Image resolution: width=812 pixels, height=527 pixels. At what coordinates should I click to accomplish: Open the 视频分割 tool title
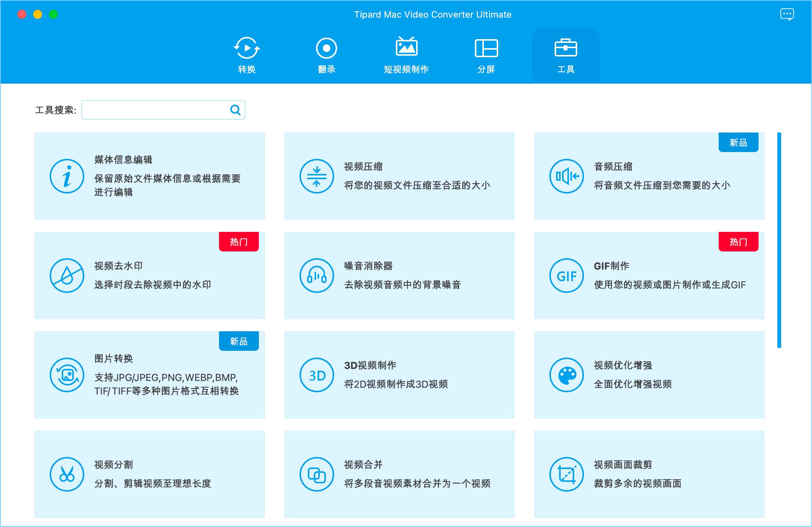point(114,465)
